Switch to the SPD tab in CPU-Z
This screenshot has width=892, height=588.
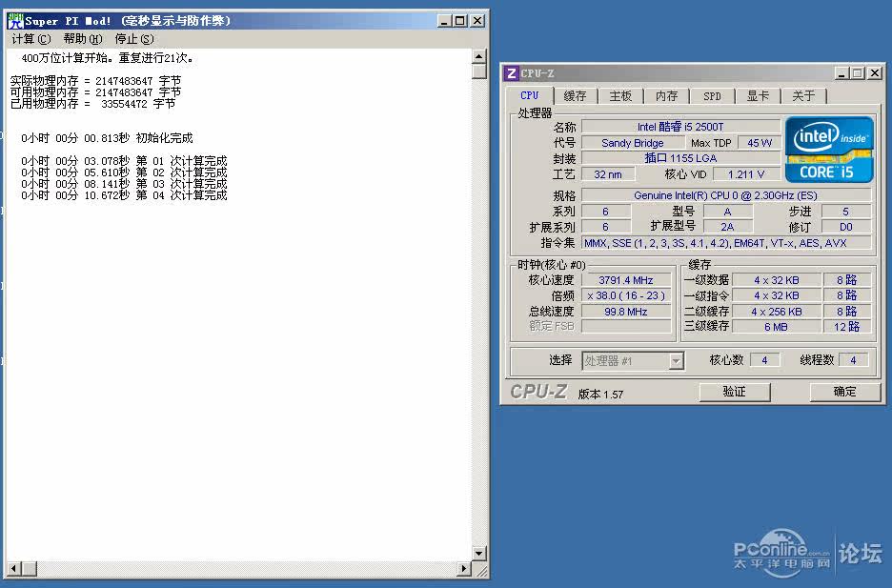coord(712,96)
